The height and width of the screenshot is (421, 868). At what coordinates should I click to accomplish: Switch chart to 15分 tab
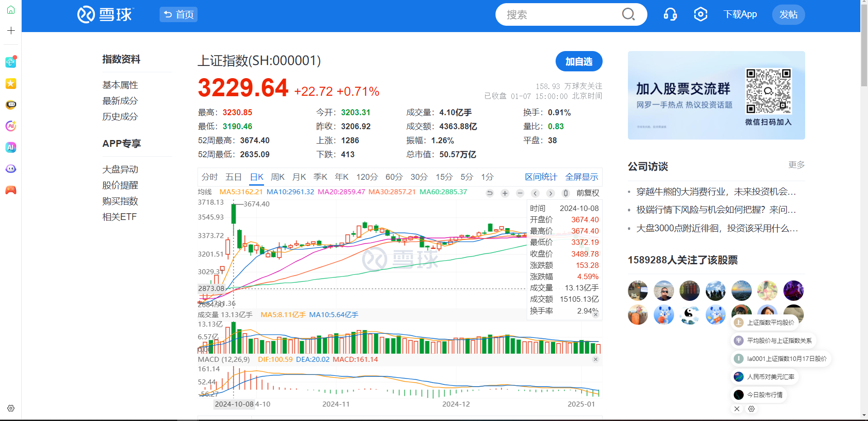point(444,177)
